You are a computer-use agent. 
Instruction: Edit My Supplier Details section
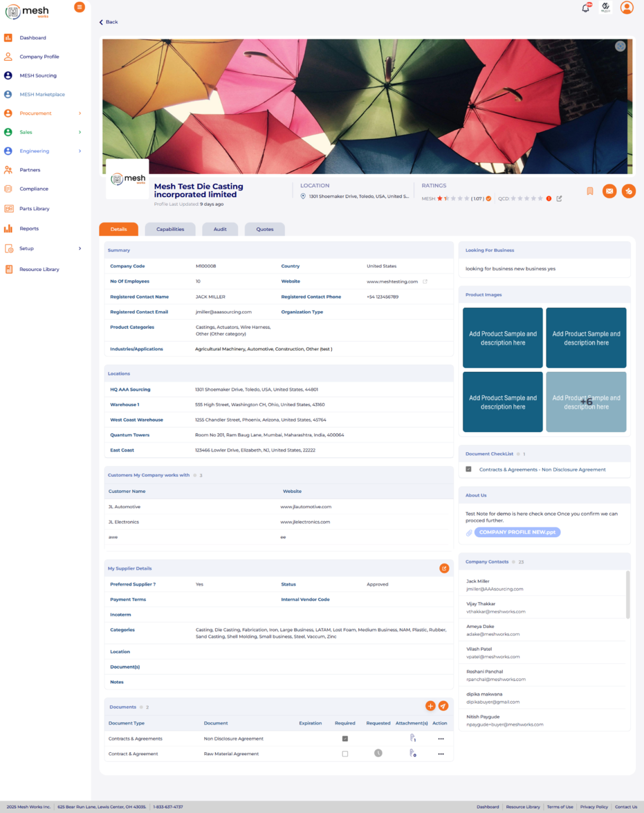coord(444,568)
